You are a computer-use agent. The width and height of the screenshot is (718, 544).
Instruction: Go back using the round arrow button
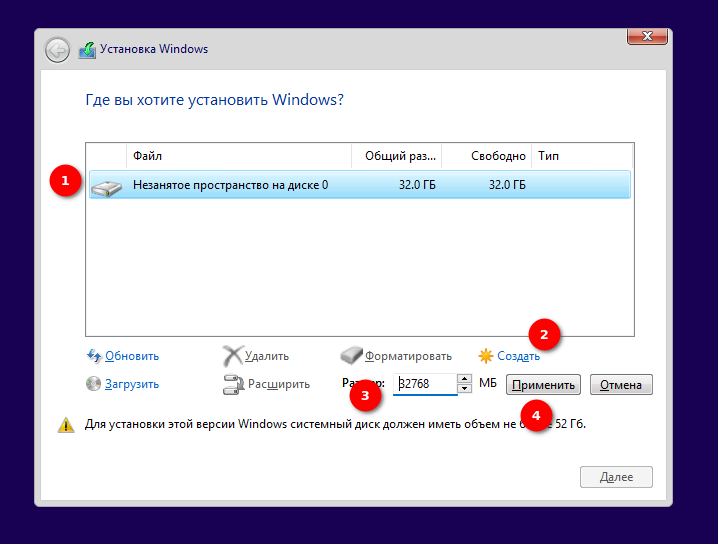tap(57, 50)
